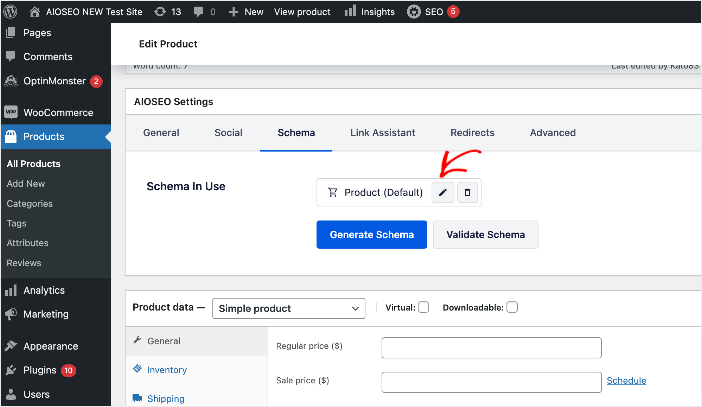The height and width of the screenshot is (407, 702).
Task: Click the Generate Schema button
Action: [x=372, y=235]
